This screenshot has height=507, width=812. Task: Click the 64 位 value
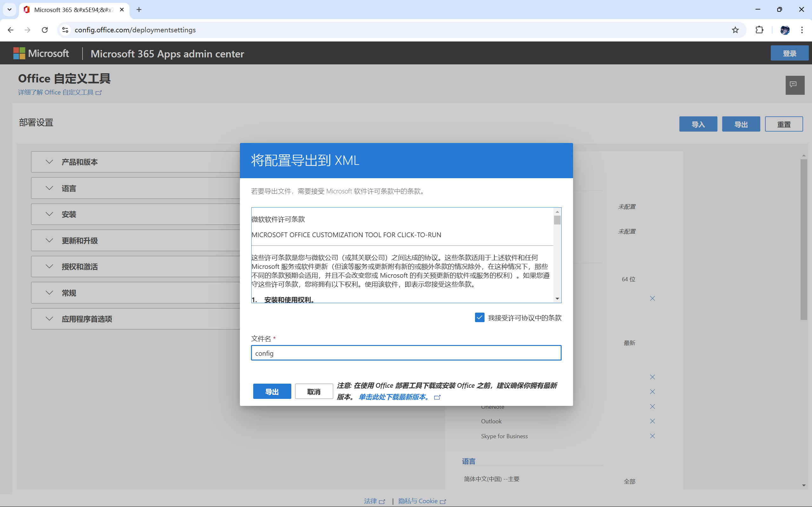click(x=629, y=279)
